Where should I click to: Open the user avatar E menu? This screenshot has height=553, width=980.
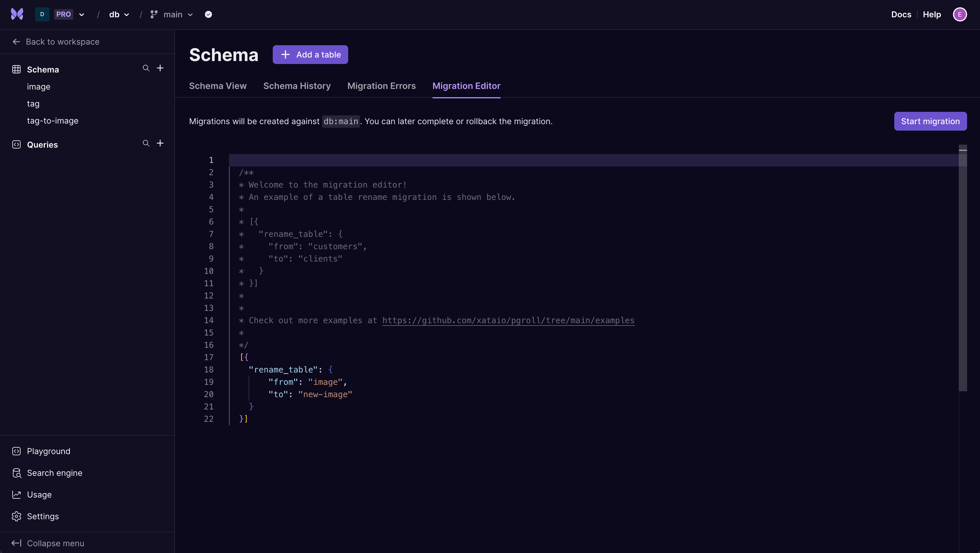tap(960, 14)
